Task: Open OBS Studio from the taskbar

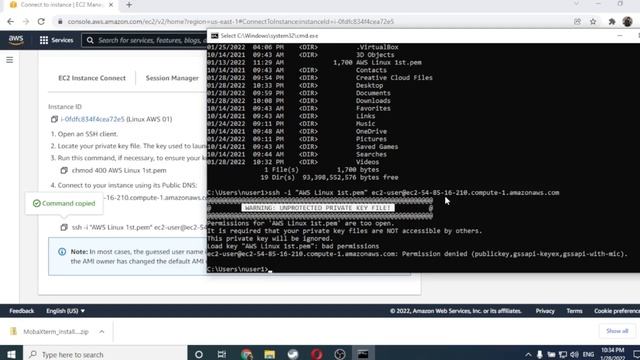Action: pyautogui.click(x=340, y=354)
